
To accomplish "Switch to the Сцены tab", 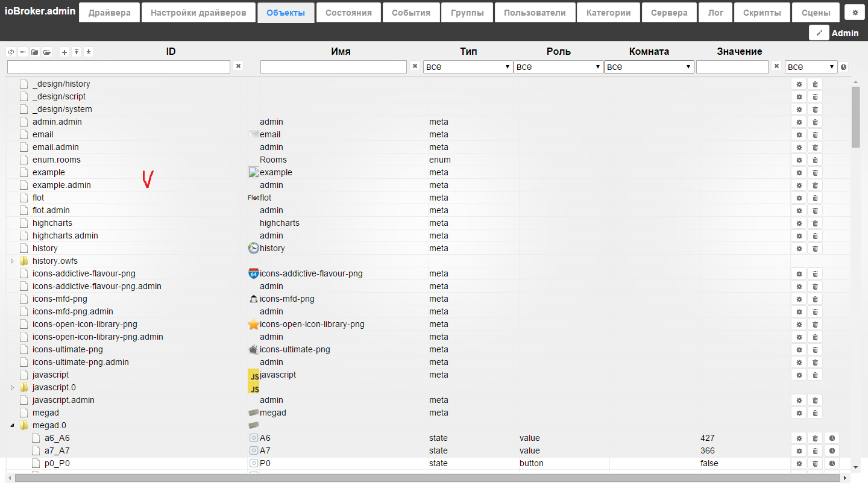I will [816, 12].
